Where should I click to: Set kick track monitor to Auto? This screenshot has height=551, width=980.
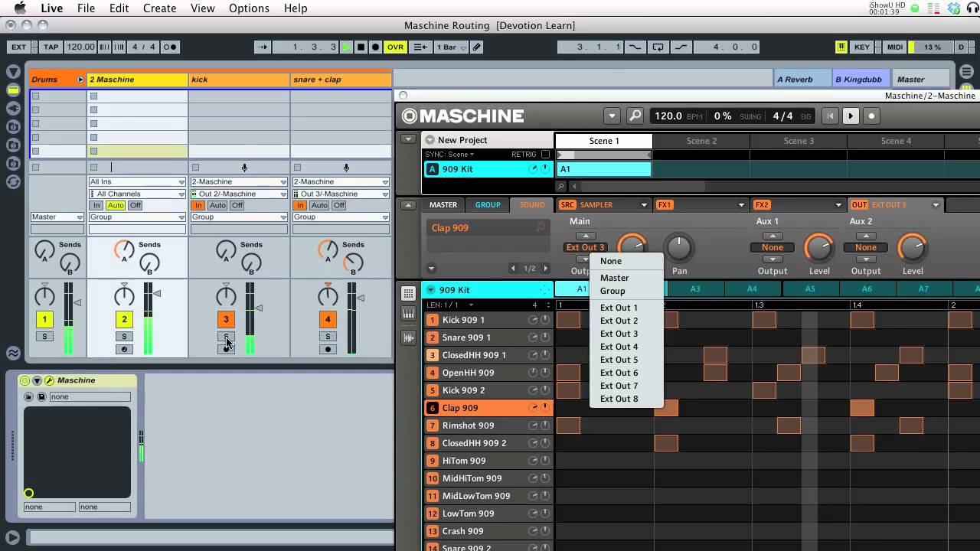[x=217, y=206]
